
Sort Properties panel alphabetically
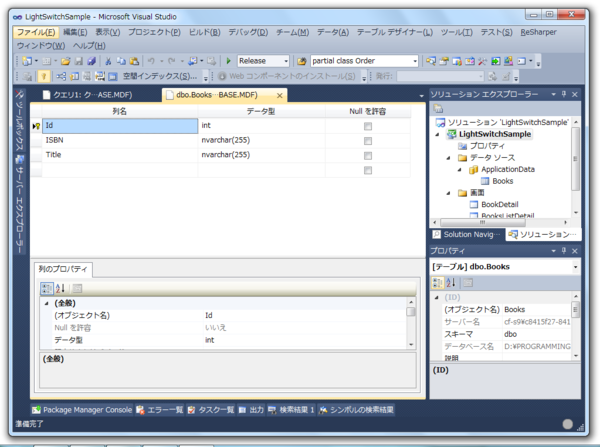coord(451,283)
